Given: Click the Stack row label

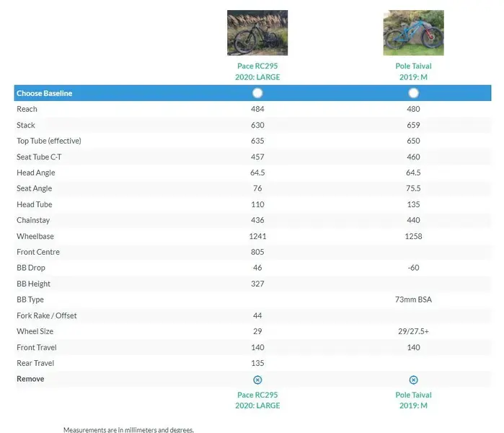Looking at the screenshot, I should click(x=26, y=125).
